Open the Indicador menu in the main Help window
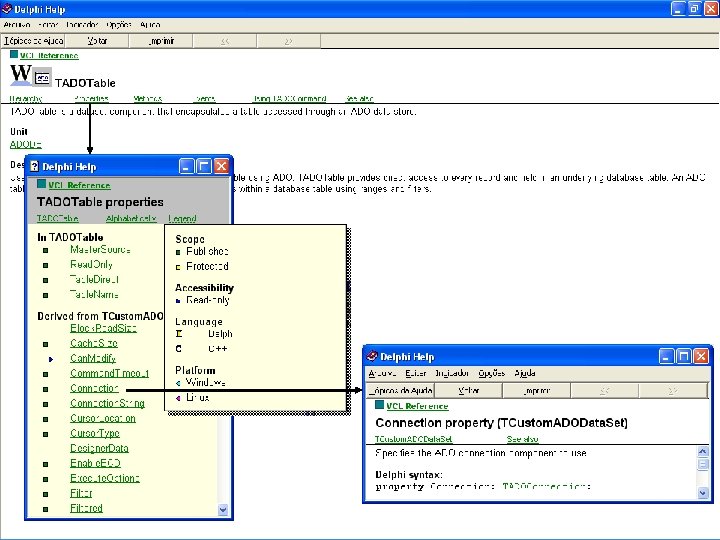 pyautogui.click(x=82, y=25)
